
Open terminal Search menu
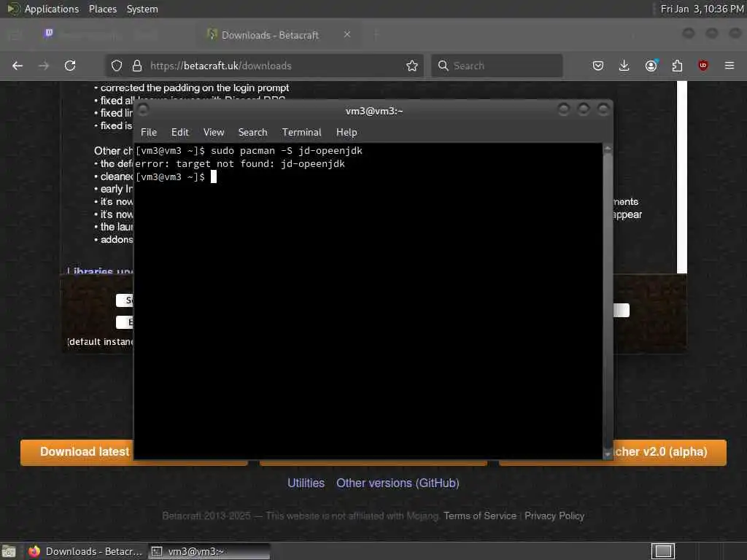252,133
